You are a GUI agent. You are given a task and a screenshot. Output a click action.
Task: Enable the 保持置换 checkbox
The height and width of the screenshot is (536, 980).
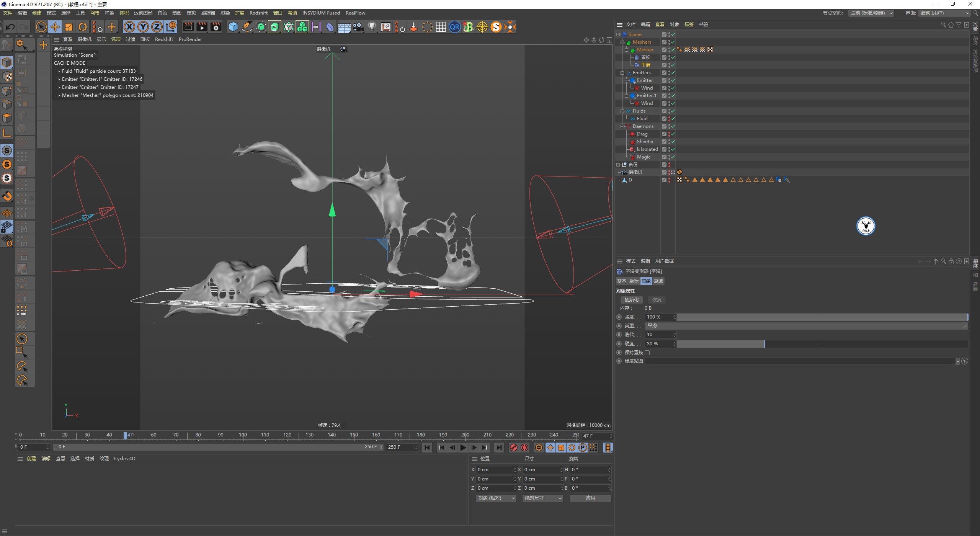647,353
